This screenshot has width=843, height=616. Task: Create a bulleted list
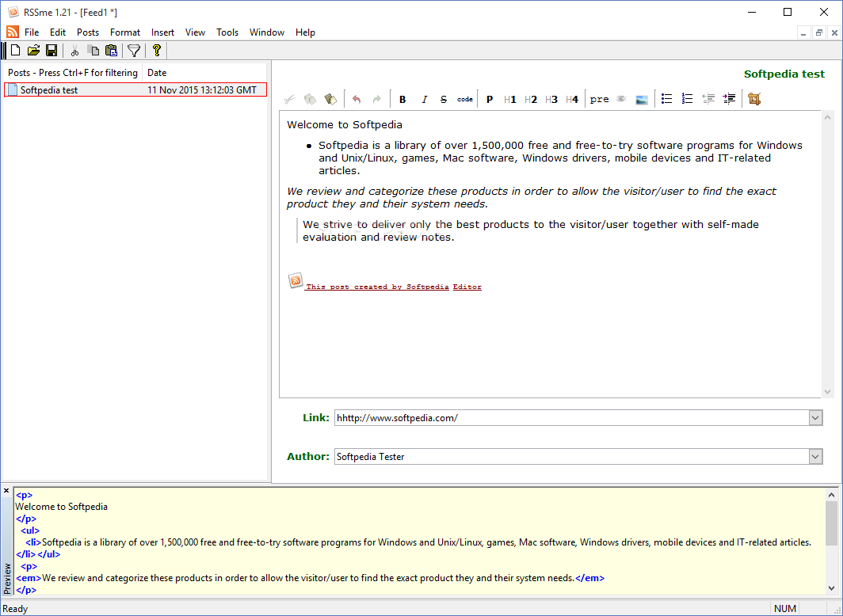pyautogui.click(x=666, y=99)
